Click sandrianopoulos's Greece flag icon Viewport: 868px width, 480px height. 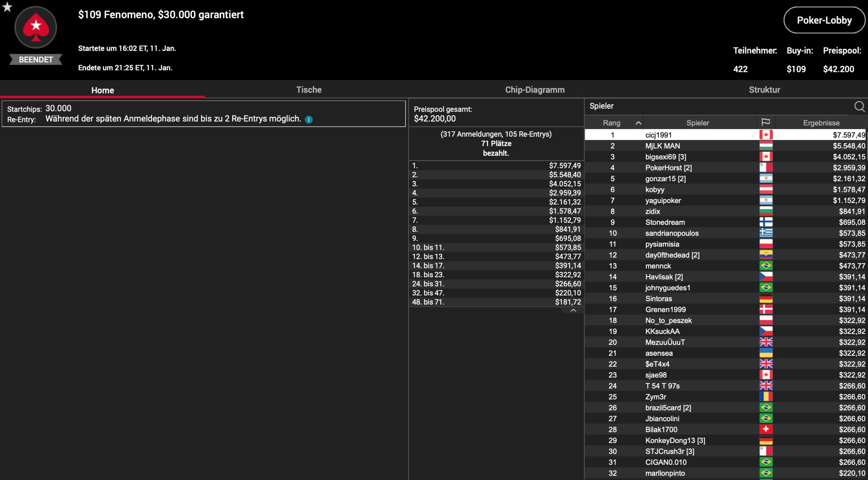click(766, 233)
